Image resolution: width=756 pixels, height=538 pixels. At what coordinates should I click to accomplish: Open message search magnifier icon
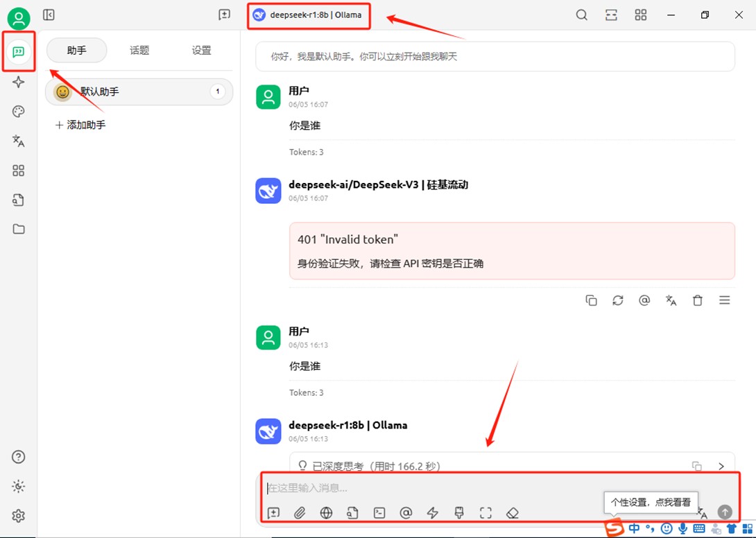point(582,15)
